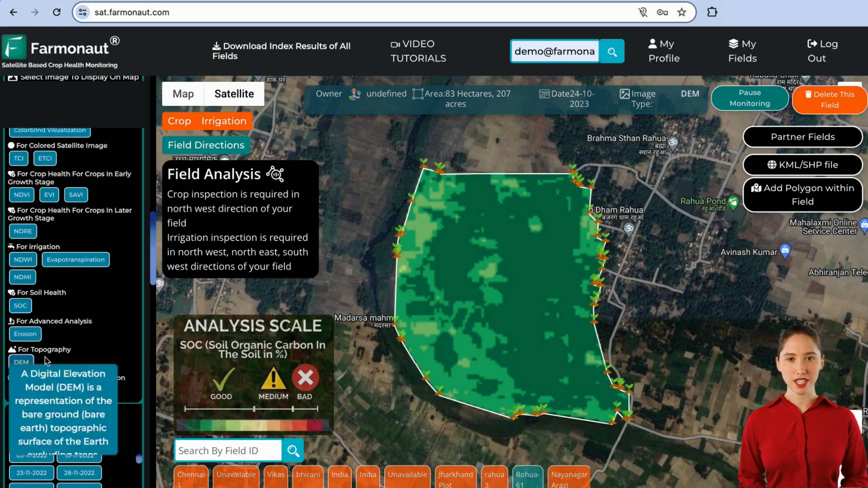This screenshot has height=488, width=868.
Task: Select the Crop monitoring radio button
Action: click(x=179, y=121)
